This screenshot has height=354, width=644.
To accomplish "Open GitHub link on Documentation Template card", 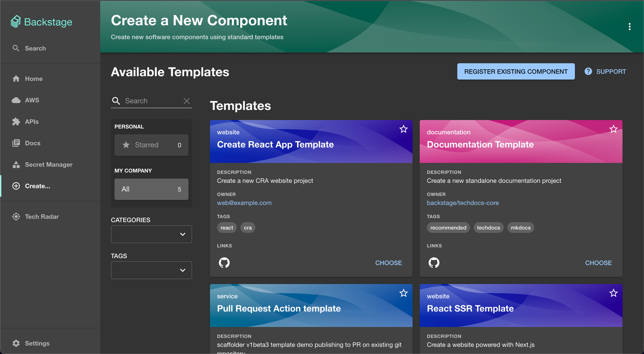I will pyautogui.click(x=434, y=262).
